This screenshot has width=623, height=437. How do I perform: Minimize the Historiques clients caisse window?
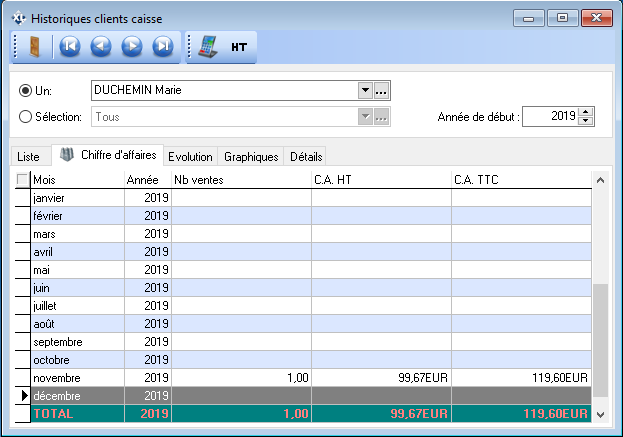(x=528, y=18)
